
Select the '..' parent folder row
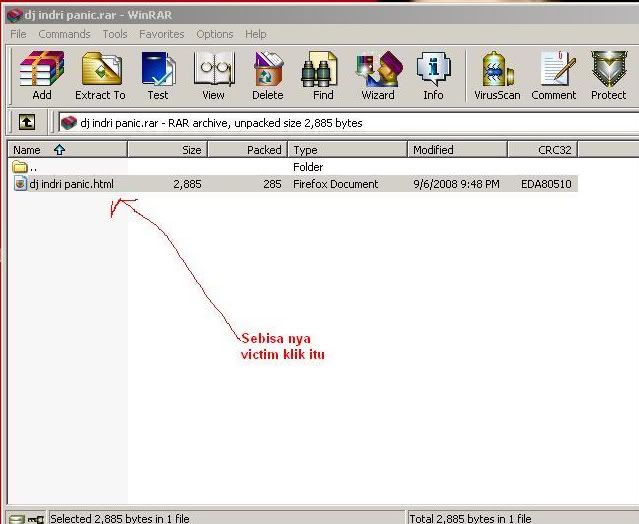(293, 167)
